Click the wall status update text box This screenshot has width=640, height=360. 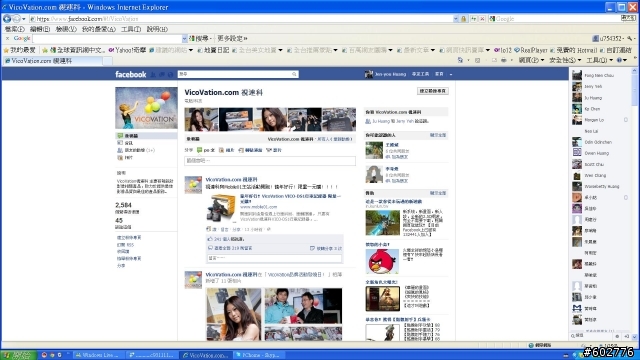[270, 161]
